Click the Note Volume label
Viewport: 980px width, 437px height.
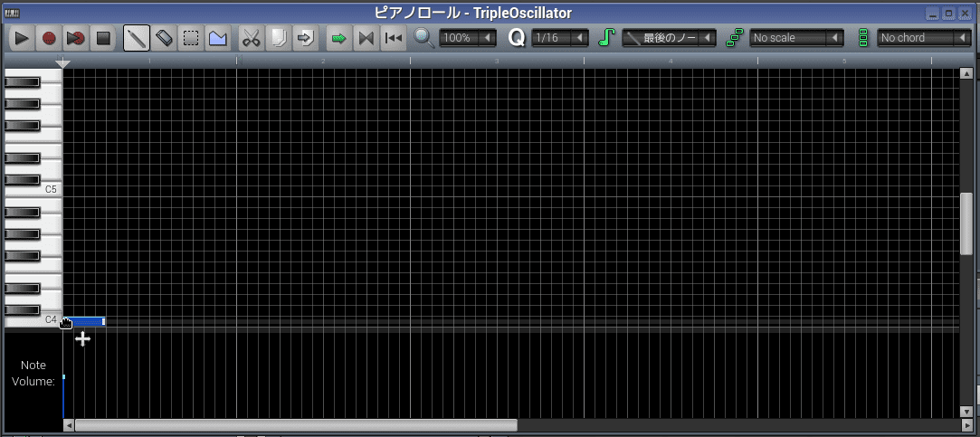[33, 373]
